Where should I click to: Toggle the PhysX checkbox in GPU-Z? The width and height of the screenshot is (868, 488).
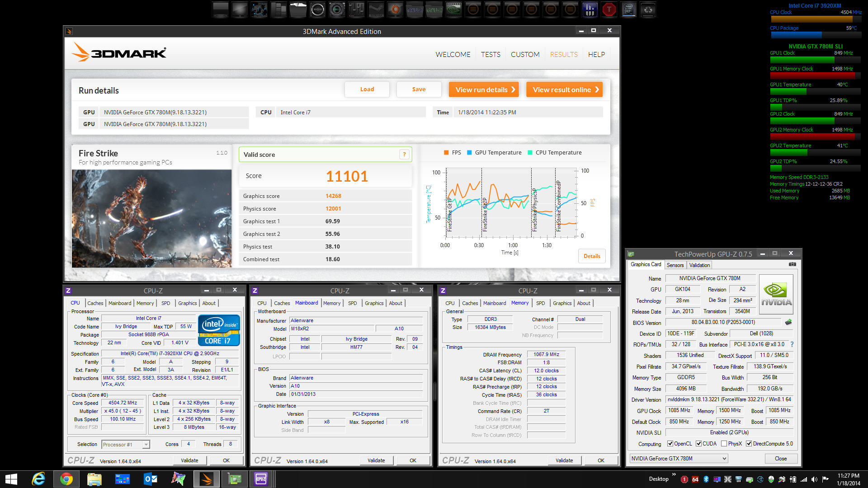(x=724, y=444)
